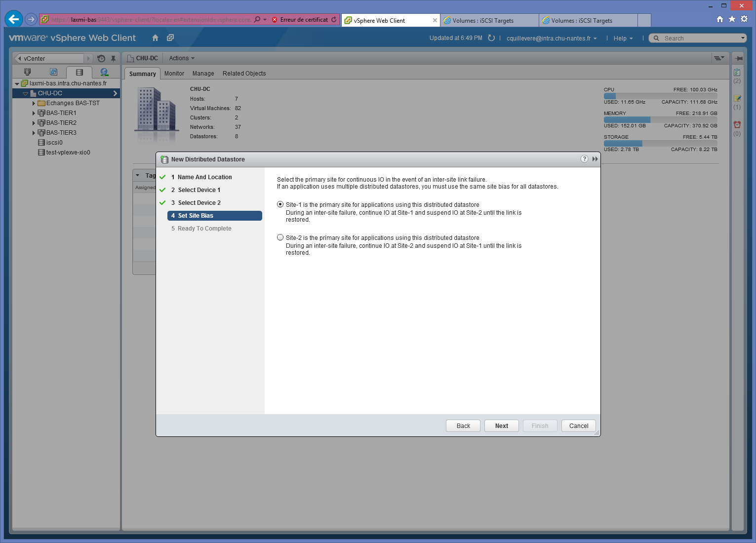Open Work In Progress notepad icon
The image size is (756, 543).
tap(737, 99)
